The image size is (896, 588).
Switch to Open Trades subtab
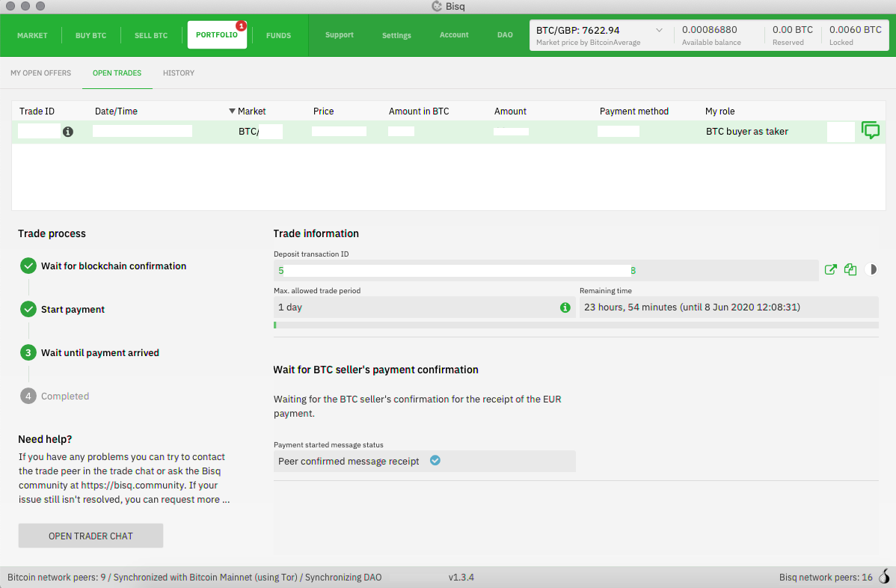coord(117,73)
